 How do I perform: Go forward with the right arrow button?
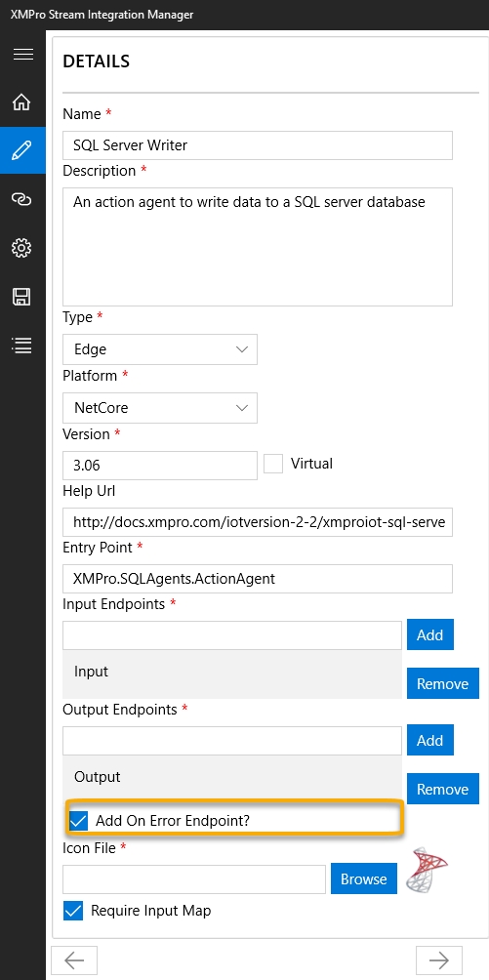[439, 960]
